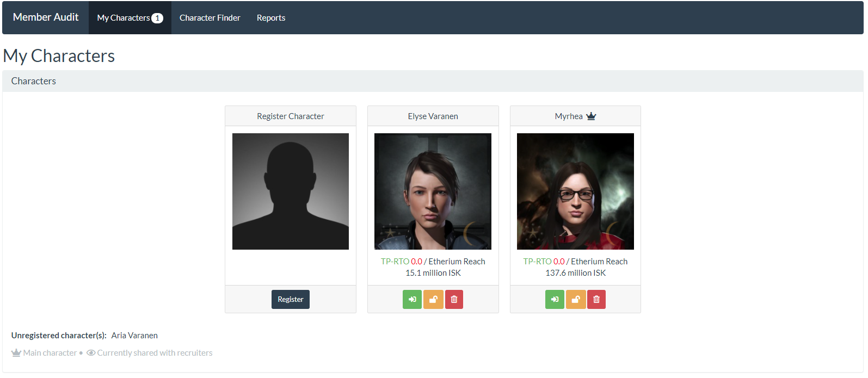Click the Currently shared with recruiters legend text

pos(155,352)
